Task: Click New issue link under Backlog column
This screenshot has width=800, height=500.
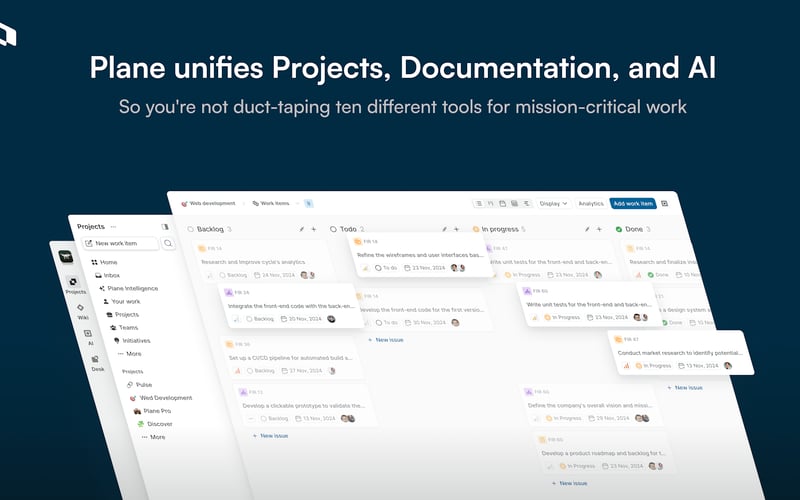Action: 270,436
